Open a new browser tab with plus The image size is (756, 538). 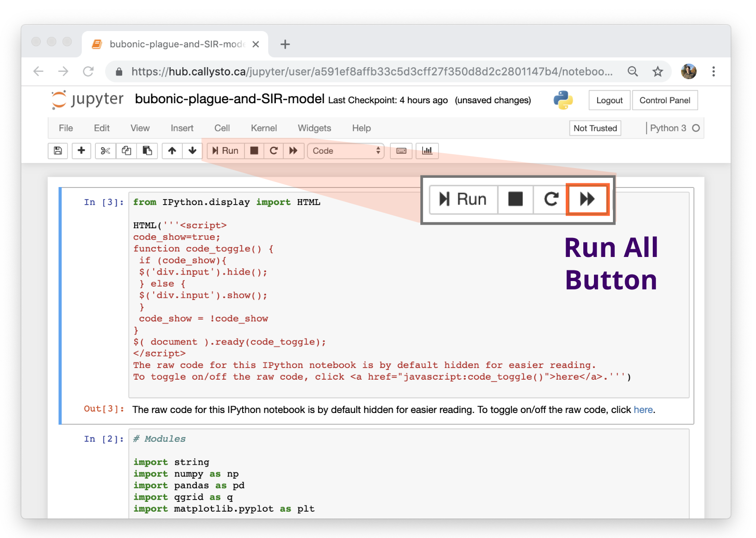(x=285, y=44)
